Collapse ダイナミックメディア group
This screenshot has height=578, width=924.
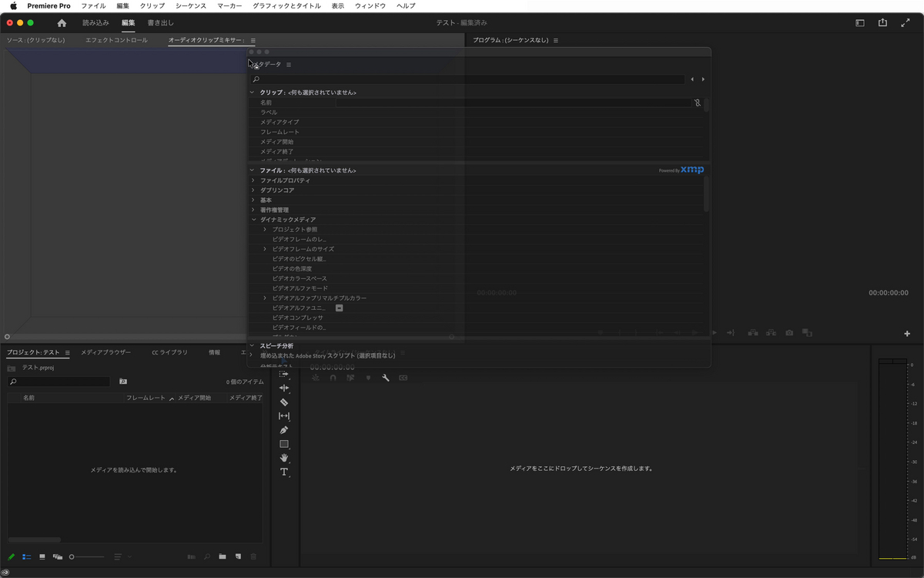253,220
